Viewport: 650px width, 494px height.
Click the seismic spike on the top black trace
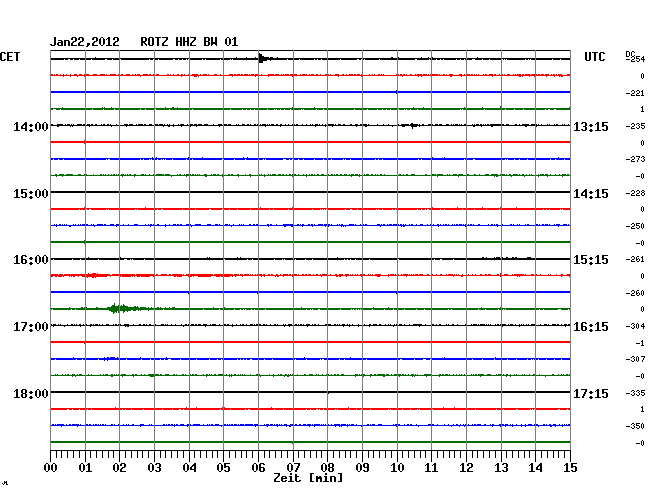click(x=264, y=58)
